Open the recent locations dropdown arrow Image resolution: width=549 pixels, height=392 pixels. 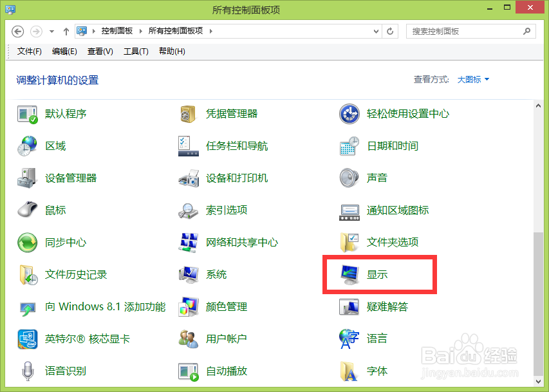[x=52, y=32]
